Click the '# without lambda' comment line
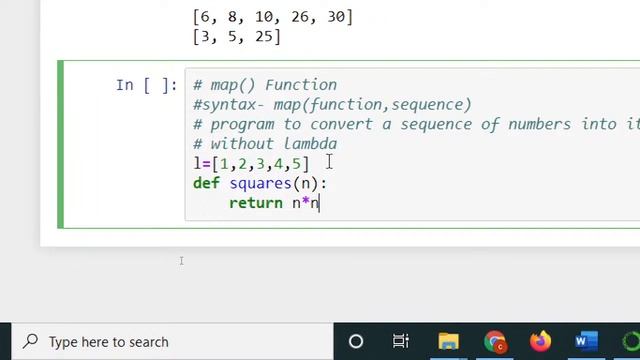 pos(265,144)
